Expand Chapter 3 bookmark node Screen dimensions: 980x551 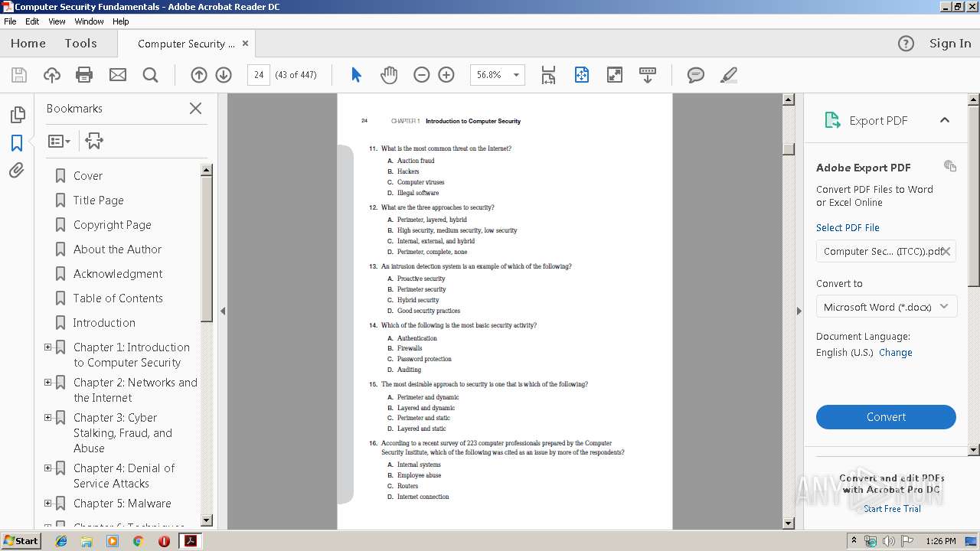point(48,418)
